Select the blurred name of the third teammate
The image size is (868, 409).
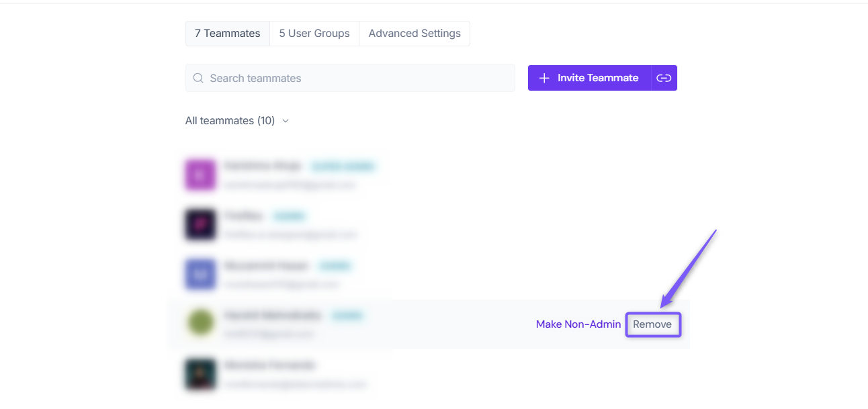266,265
